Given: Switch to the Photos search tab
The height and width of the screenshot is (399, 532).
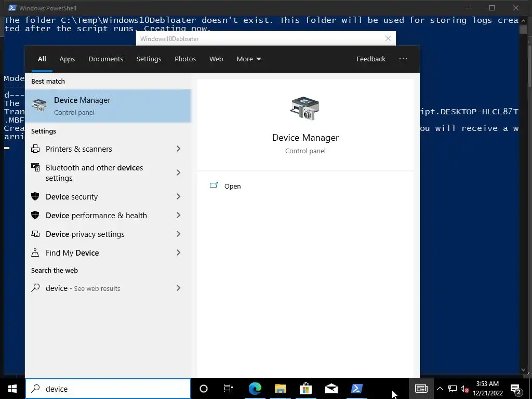Looking at the screenshot, I should (x=185, y=59).
